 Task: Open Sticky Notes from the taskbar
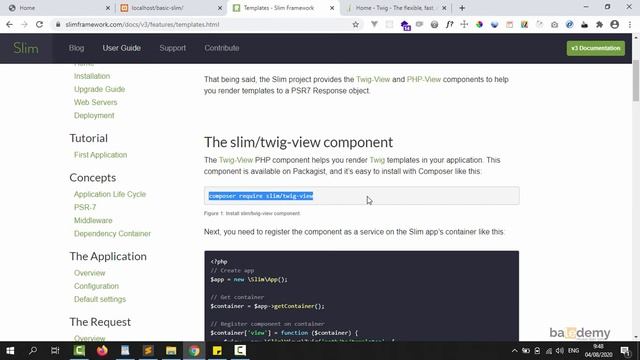tap(217, 351)
